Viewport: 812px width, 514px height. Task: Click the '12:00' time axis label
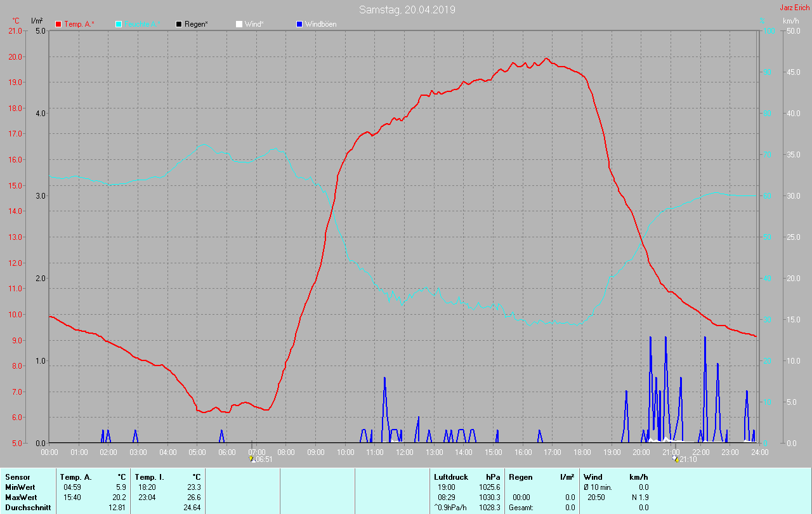coord(405,452)
